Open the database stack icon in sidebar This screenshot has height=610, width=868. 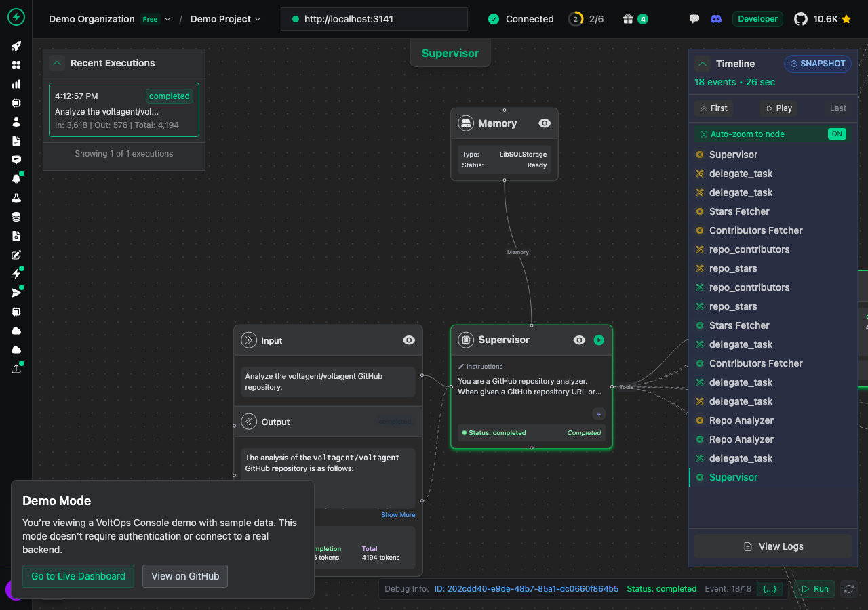[16, 217]
